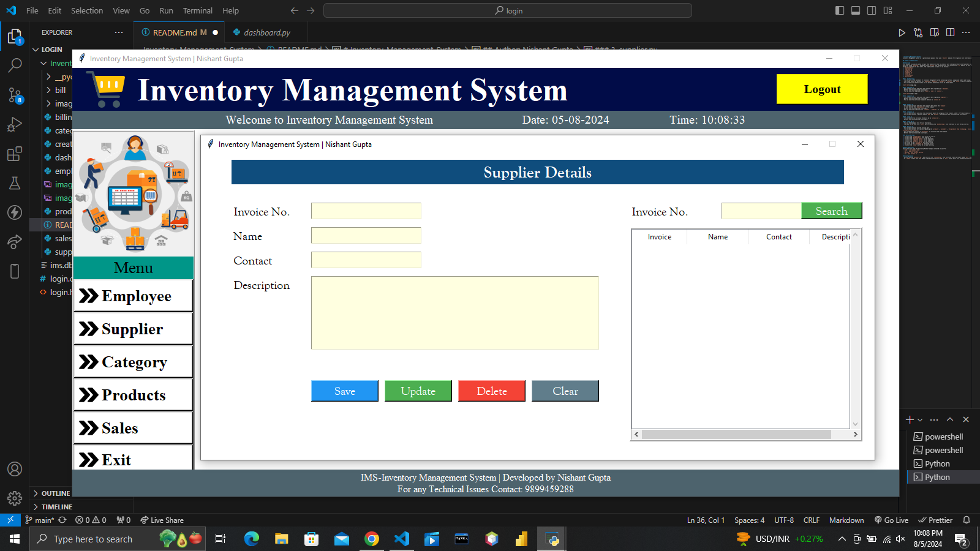This screenshot has height=551, width=980.
Task: Focus the supplier Name entry field
Action: click(366, 236)
